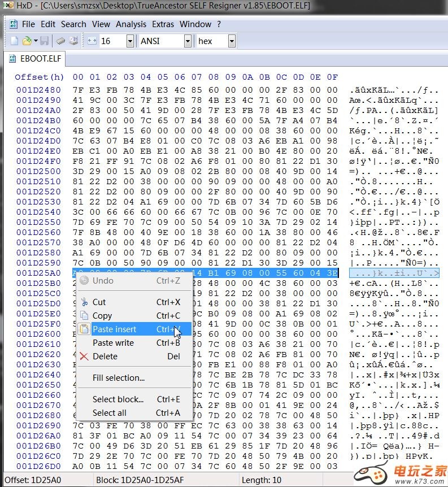
Task: Click offset 001D2480 in the offset column
Action: (38, 90)
